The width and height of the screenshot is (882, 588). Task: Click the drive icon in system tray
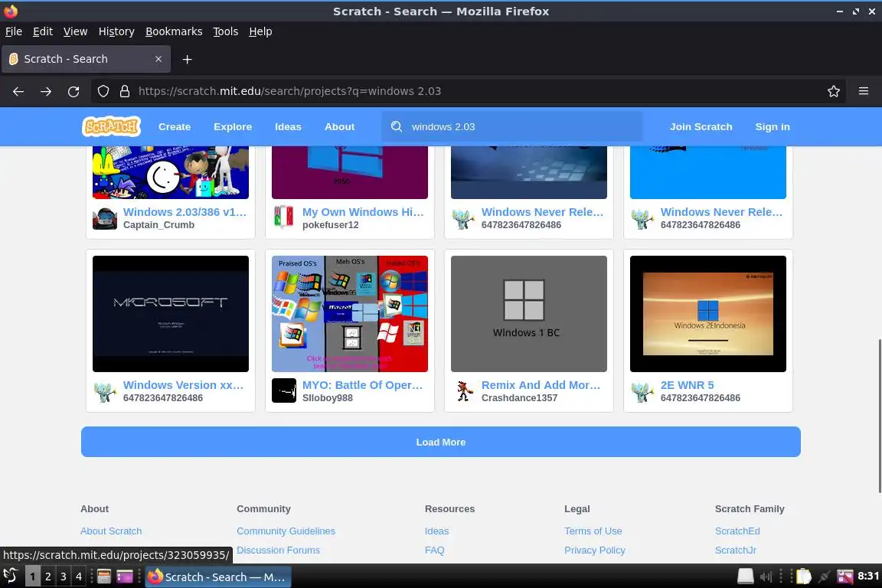(745, 577)
